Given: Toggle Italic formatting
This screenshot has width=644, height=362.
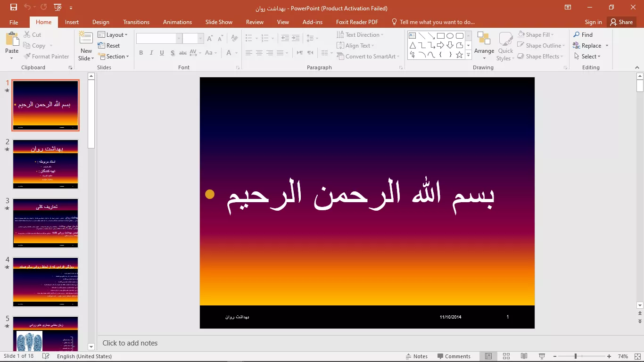Looking at the screenshot, I should pyautogui.click(x=151, y=53).
